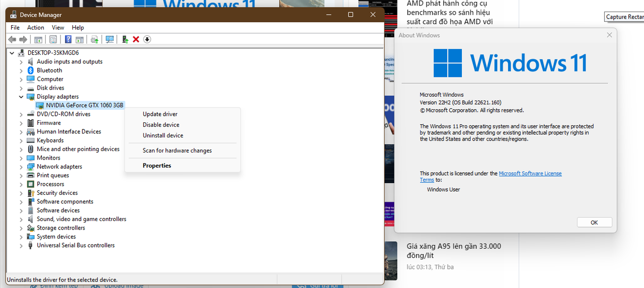Image resolution: width=644 pixels, height=288 pixels.
Task: Click the Print queues printer icon
Action: (x=31, y=175)
